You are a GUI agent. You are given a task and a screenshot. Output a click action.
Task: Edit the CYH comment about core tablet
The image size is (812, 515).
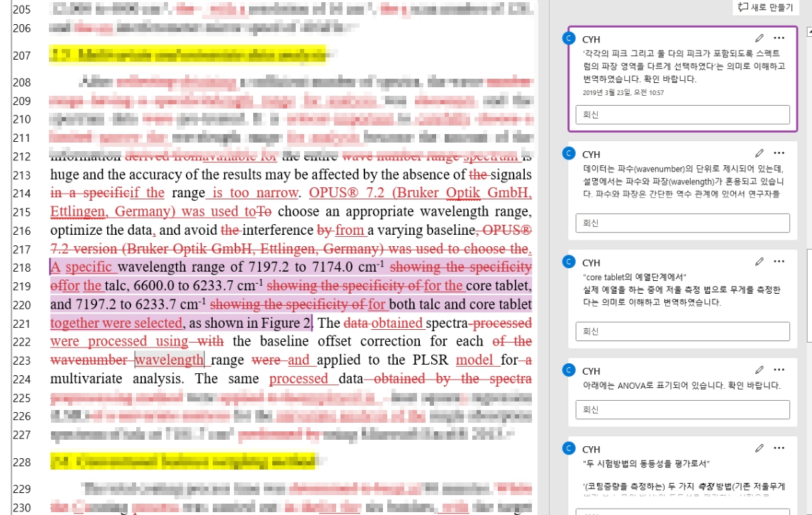point(760,262)
